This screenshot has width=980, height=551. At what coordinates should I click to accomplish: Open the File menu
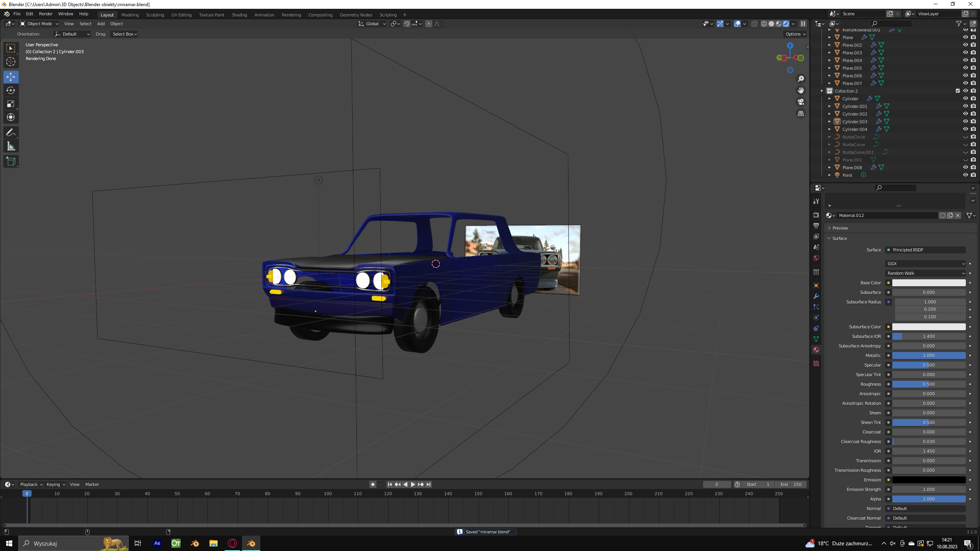pos(17,14)
